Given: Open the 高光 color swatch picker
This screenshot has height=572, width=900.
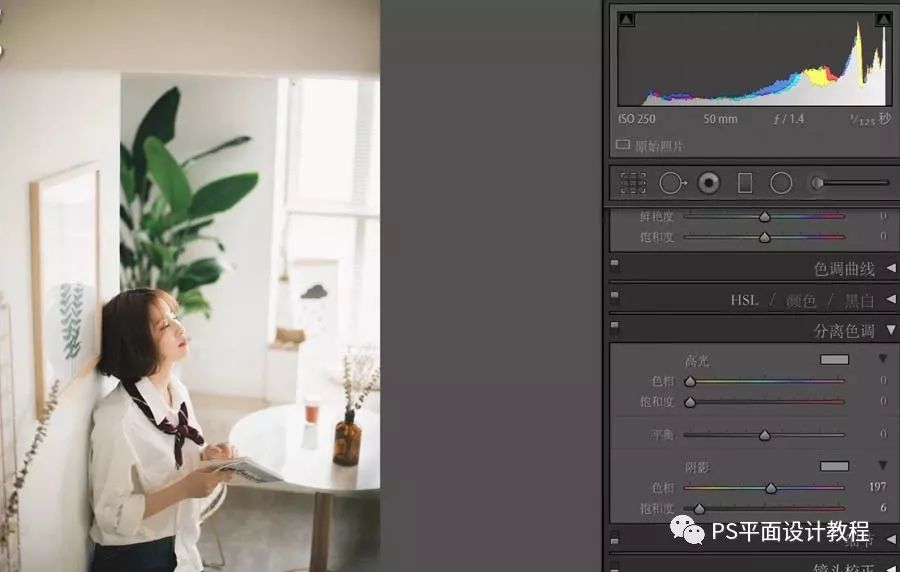Looking at the screenshot, I should click(x=835, y=360).
